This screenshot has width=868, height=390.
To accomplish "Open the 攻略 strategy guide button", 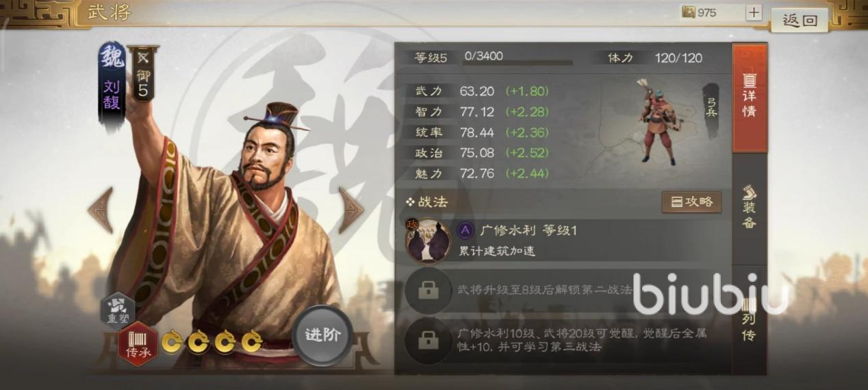I will click(x=691, y=202).
